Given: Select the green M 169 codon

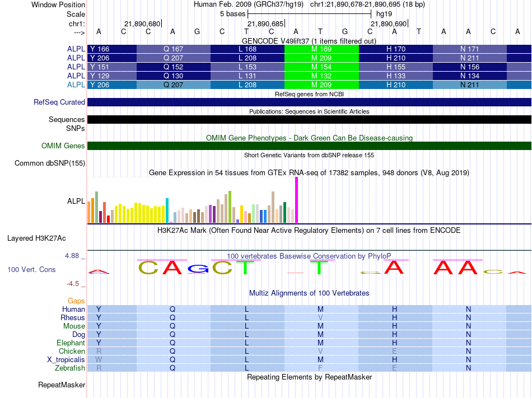Looking at the screenshot, I should (x=321, y=49).
